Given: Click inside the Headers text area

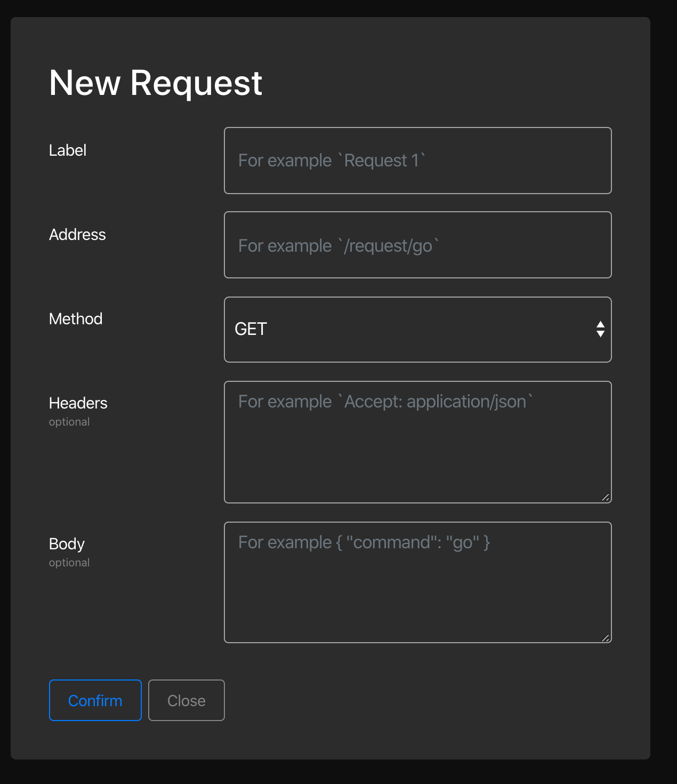Looking at the screenshot, I should point(417,448).
